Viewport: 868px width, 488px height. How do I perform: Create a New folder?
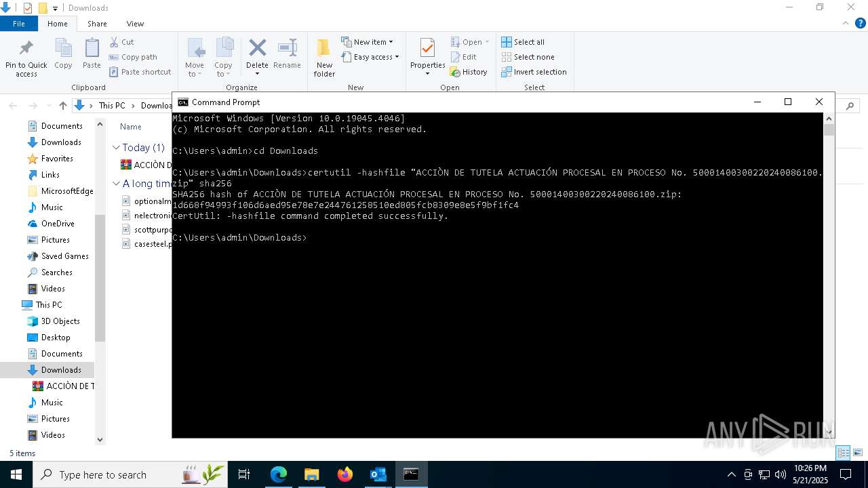point(324,58)
